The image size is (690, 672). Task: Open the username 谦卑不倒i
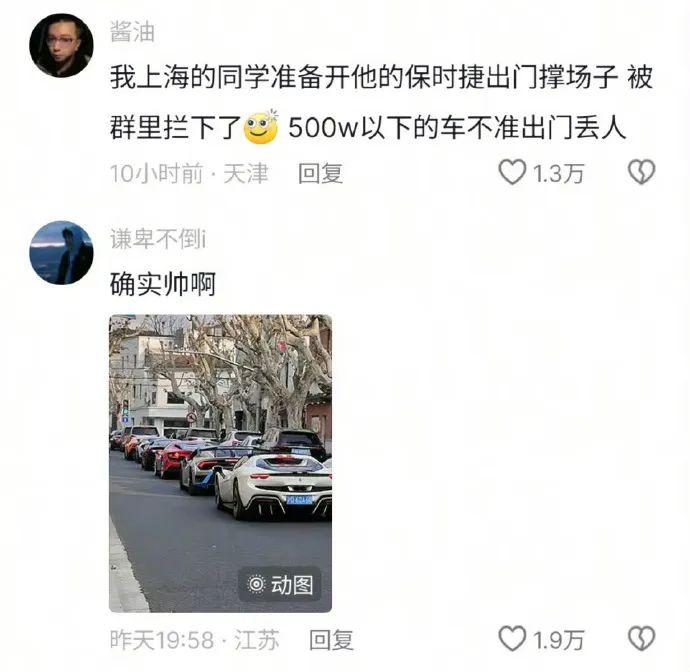pyautogui.click(x=158, y=239)
